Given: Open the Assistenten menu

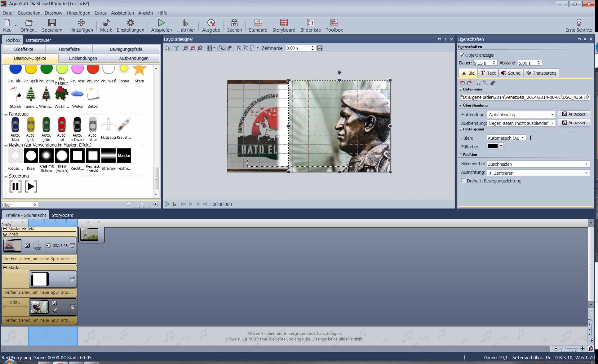Looking at the screenshot, I should pyautogui.click(x=122, y=13).
